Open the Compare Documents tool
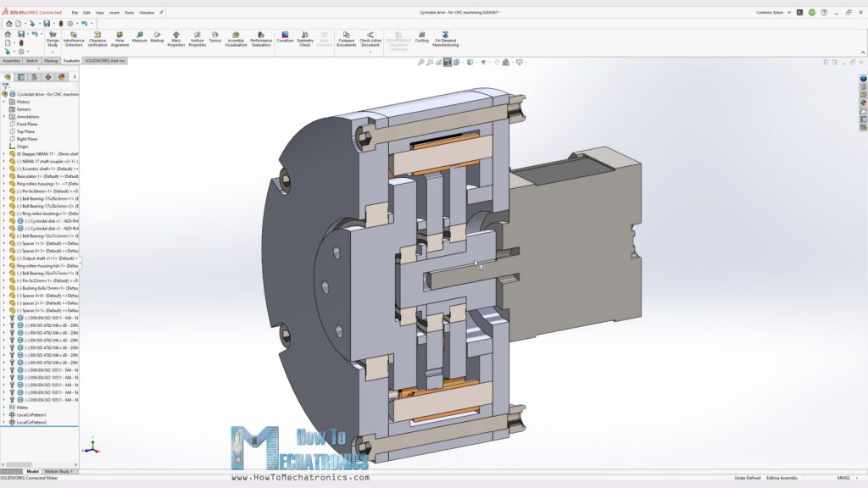868x488 pixels. 347,38
